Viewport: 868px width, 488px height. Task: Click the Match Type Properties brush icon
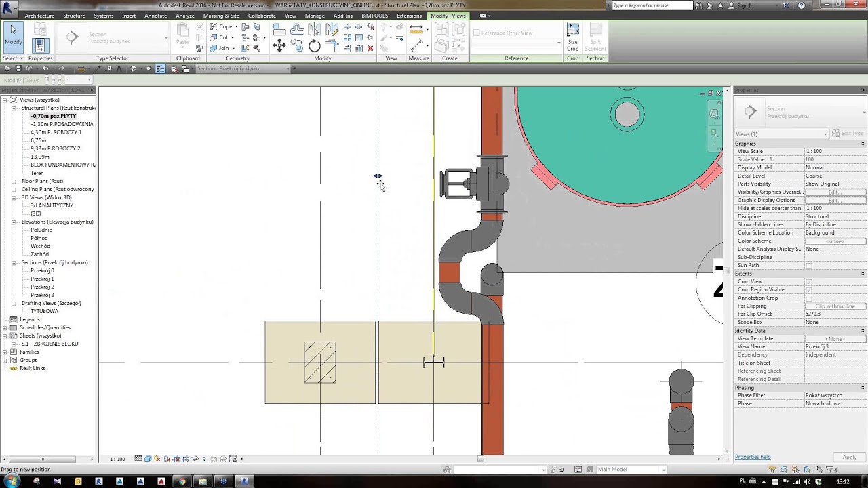pos(199,48)
